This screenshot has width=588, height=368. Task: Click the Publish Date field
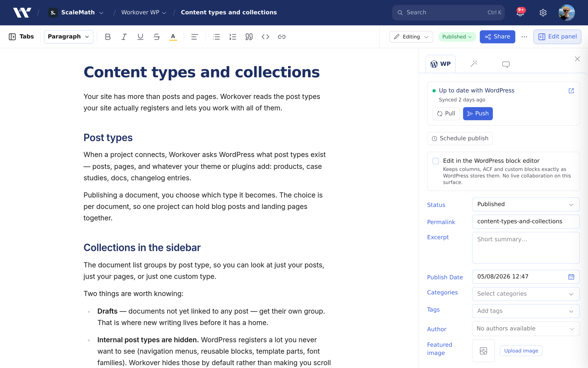click(526, 277)
